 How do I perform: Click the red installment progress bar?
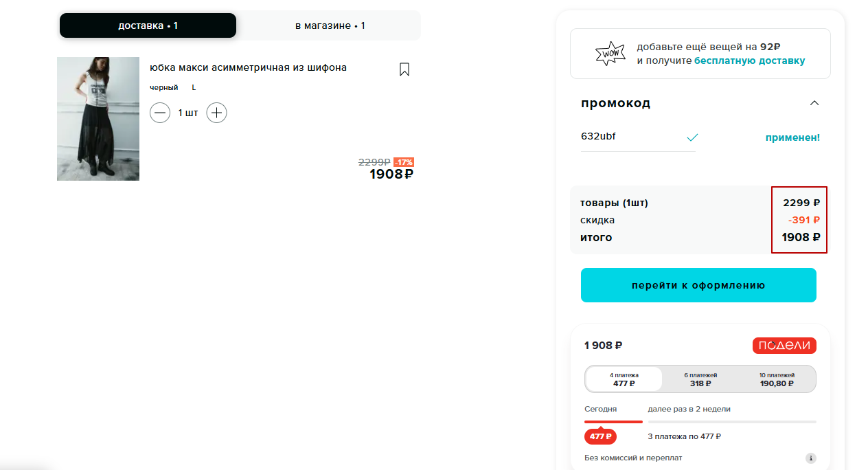click(613, 421)
